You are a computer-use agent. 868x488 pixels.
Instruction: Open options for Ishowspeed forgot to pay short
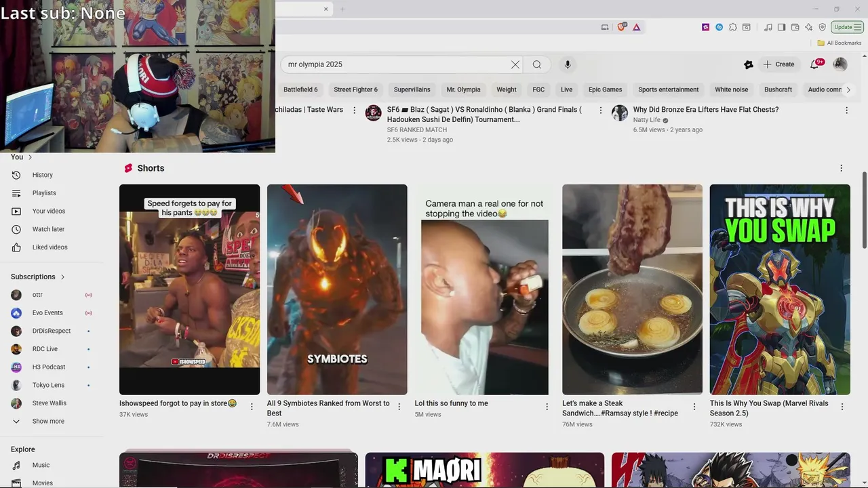coord(252,407)
